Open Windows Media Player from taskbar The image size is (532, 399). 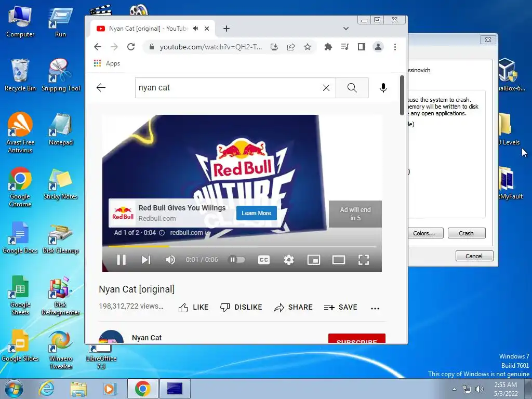click(110, 389)
